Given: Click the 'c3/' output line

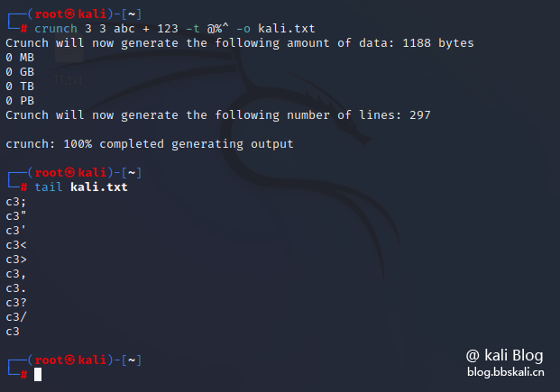Looking at the screenshot, I should coord(16,316).
